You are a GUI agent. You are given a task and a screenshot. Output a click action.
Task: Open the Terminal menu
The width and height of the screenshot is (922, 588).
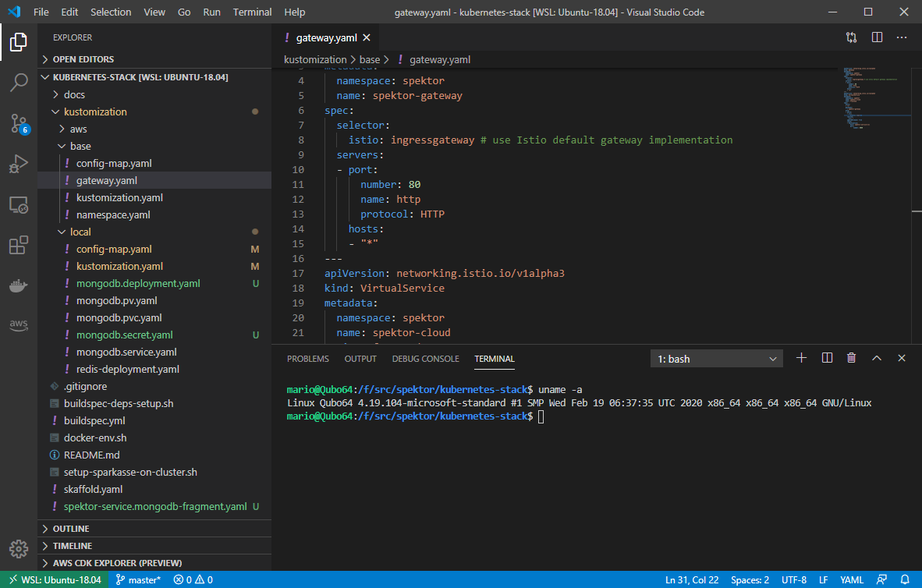coord(251,12)
